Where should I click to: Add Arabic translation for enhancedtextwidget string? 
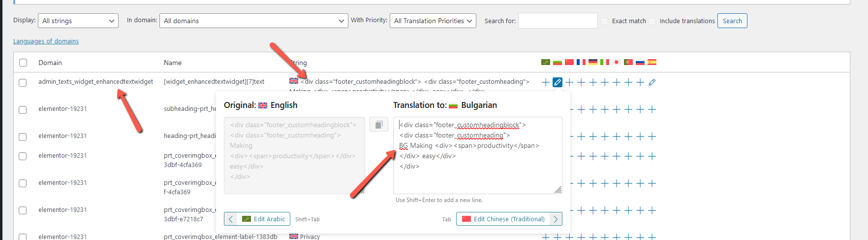[x=545, y=82]
